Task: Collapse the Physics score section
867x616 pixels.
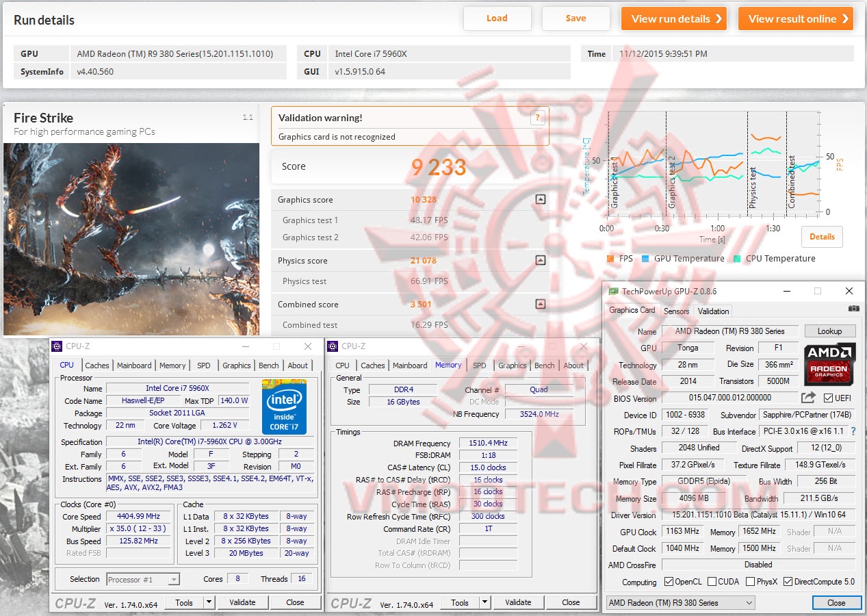Action: click(541, 261)
